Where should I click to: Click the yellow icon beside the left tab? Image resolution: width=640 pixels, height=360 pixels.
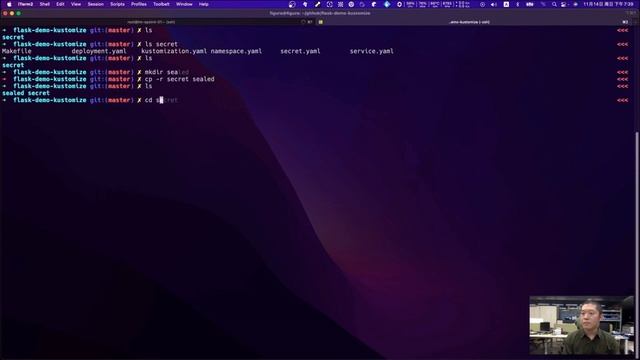coord(320,22)
